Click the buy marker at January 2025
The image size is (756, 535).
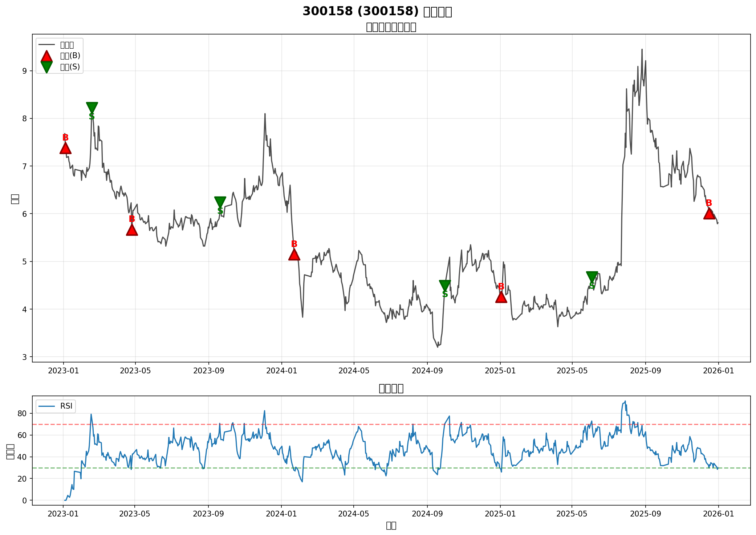coord(501,297)
